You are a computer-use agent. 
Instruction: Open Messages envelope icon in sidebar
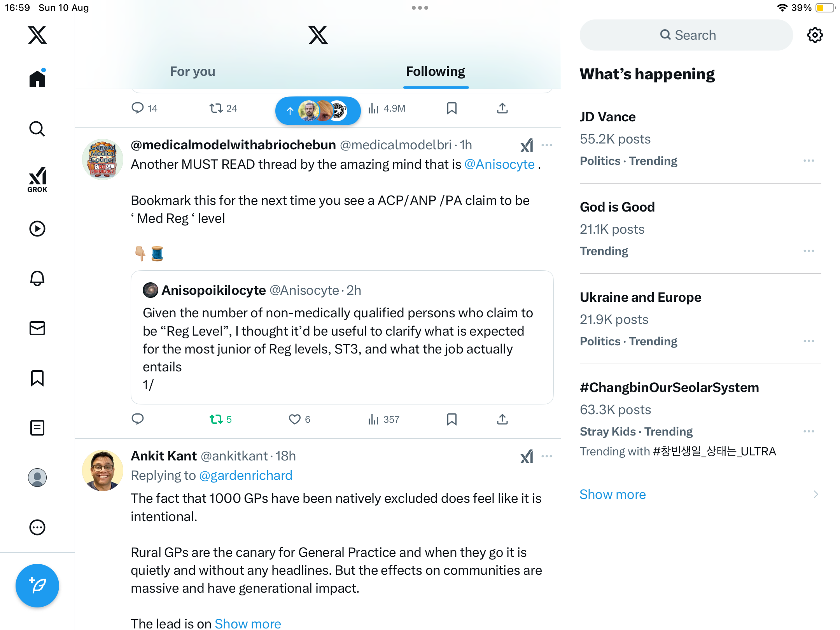(37, 328)
